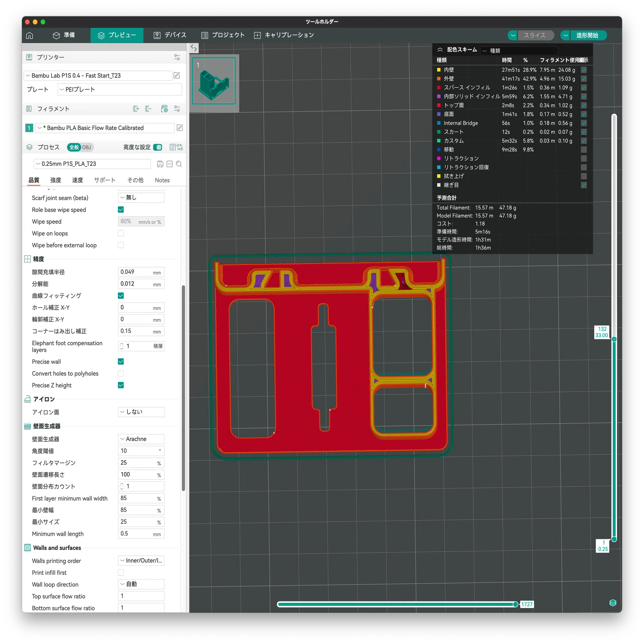644x644 pixels.
Task: Switch to the Project (プロジェクト) tab
Action: (223, 35)
